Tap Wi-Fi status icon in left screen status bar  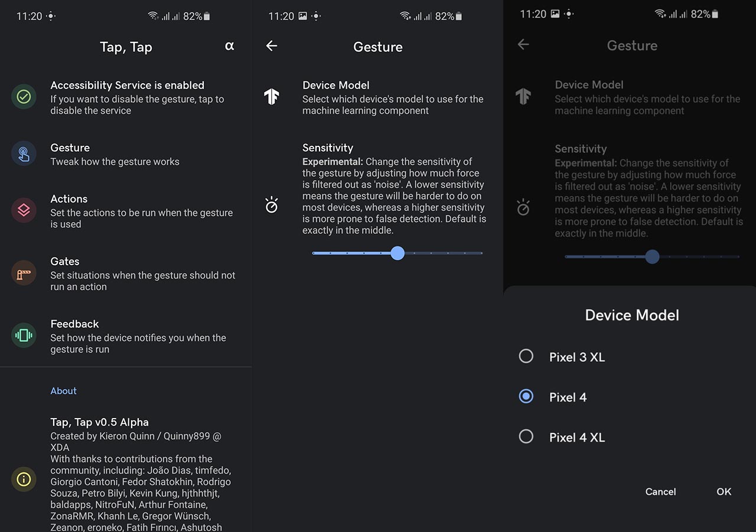[x=154, y=16]
